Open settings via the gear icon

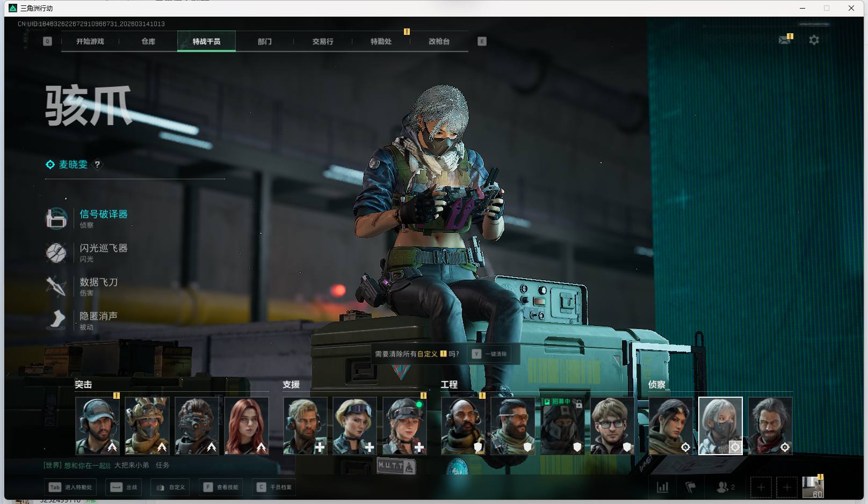pyautogui.click(x=814, y=40)
